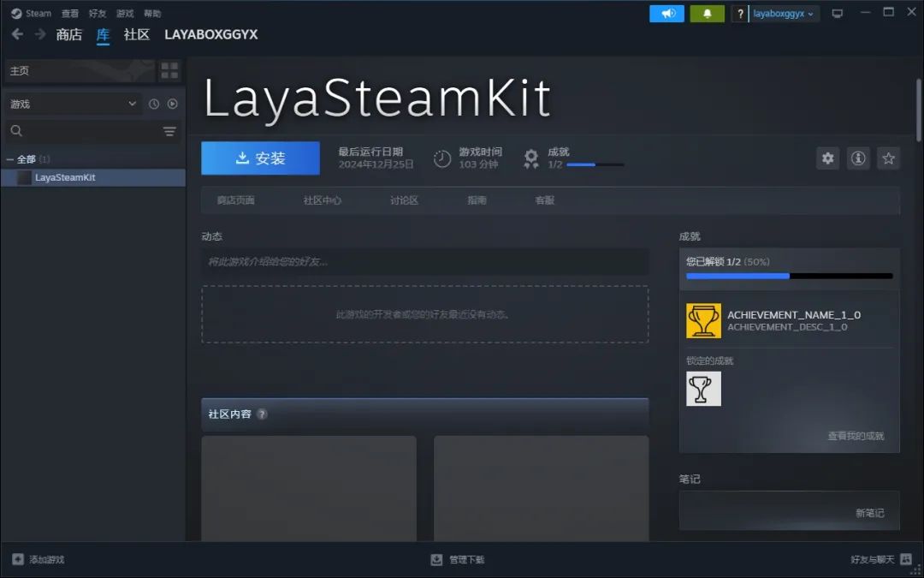Select LayaSteamKit in the game list
The width and height of the screenshot is (924, 578).
(93, 177)
